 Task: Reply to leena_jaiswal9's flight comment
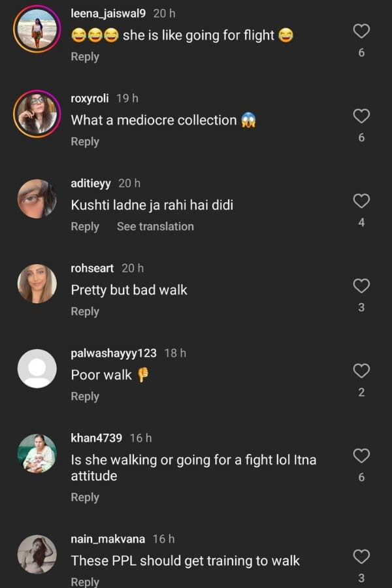[85, 56]
